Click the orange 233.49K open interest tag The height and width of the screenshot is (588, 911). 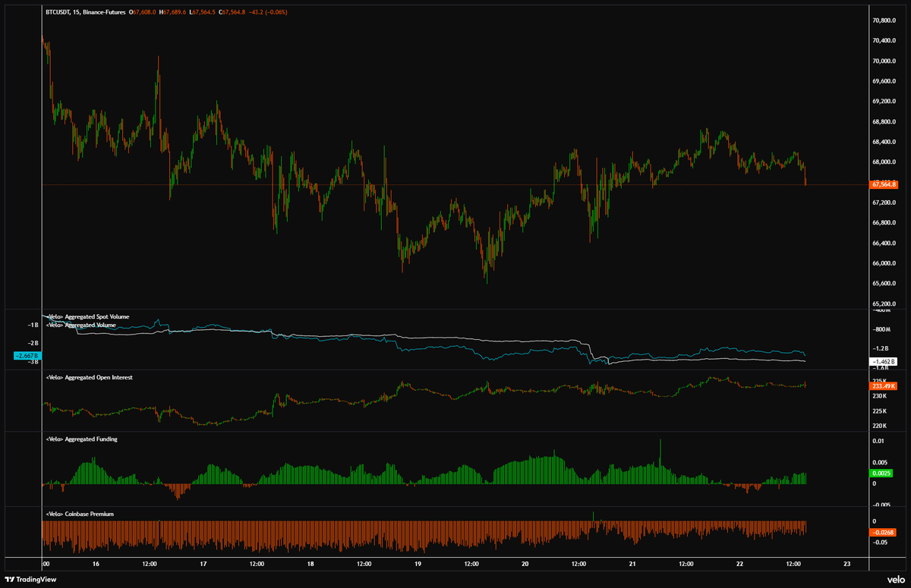point(884,386)
